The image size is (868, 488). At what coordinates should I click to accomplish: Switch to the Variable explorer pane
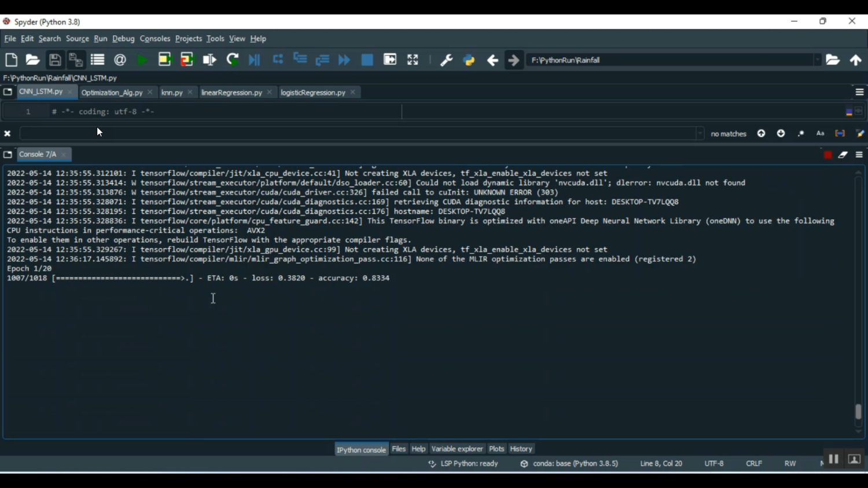(457, 449)
